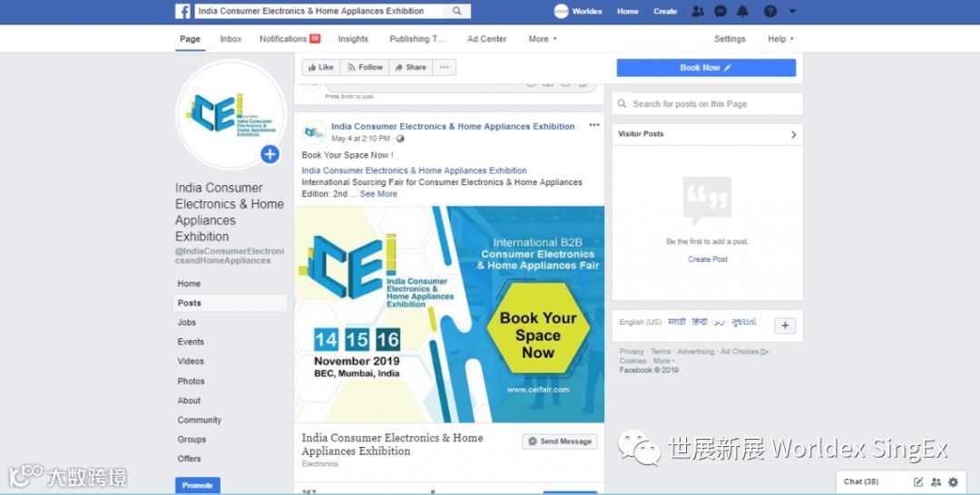Open Jobs in the sidebar
The width and height of the screenshot is (980, 495).
coord(186,322)
